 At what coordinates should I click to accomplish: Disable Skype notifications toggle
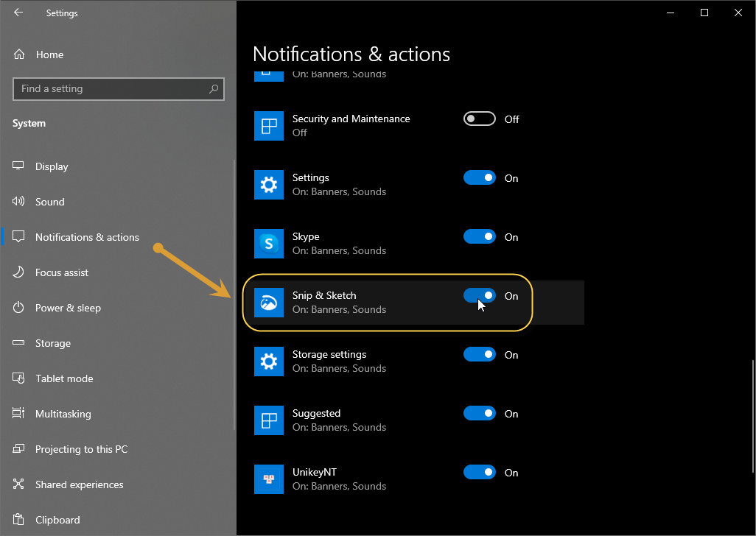point(479,236)
